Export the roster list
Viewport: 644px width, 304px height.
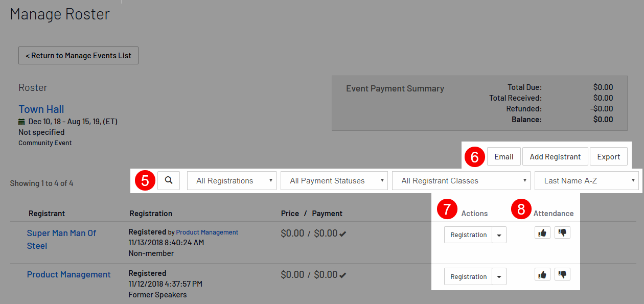(608, 157)
